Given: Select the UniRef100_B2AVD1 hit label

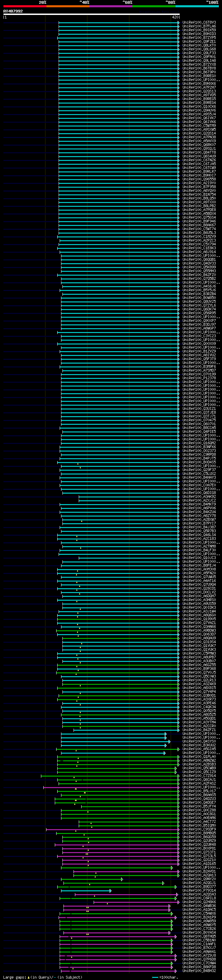Looking at the screenshot, I should click(x=199, y=871).
